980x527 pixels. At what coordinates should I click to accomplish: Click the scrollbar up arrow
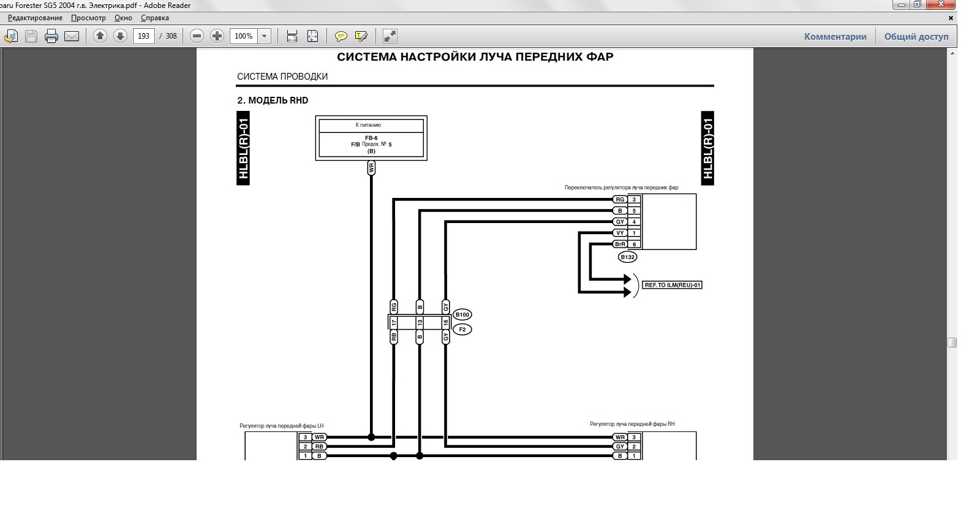952,54
